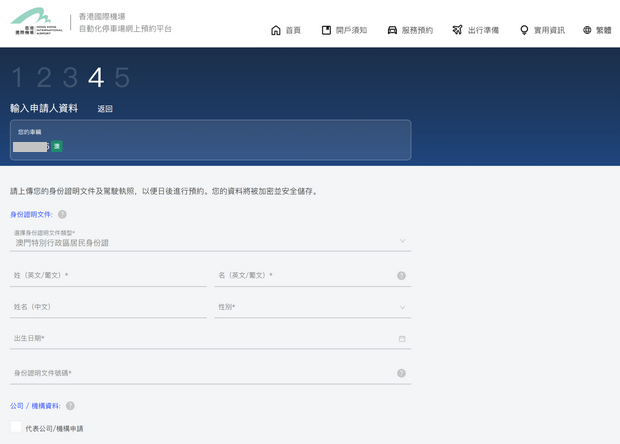Click the 返回 link
The width and height of the screenshot is (620, 444).
105,108
